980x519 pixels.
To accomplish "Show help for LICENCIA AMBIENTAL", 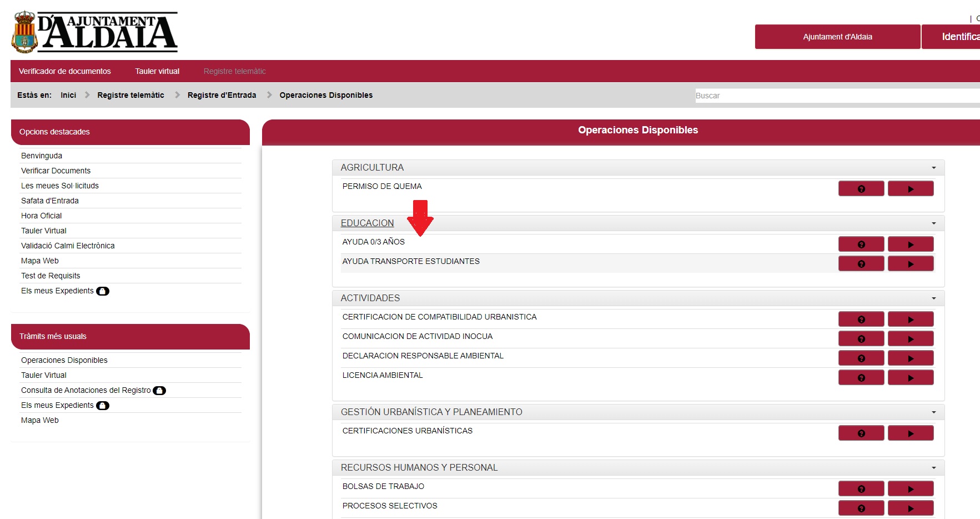I will 861,378.
